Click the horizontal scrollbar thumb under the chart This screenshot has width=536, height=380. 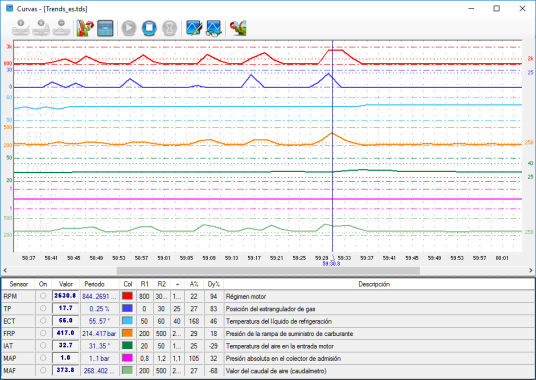point(268,270)
